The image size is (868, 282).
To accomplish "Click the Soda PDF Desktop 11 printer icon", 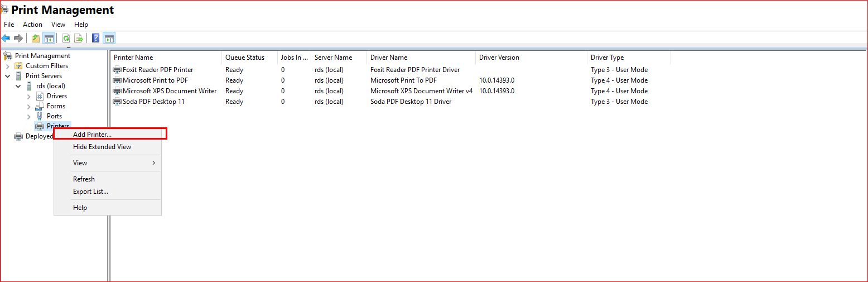I will point(117,102).
